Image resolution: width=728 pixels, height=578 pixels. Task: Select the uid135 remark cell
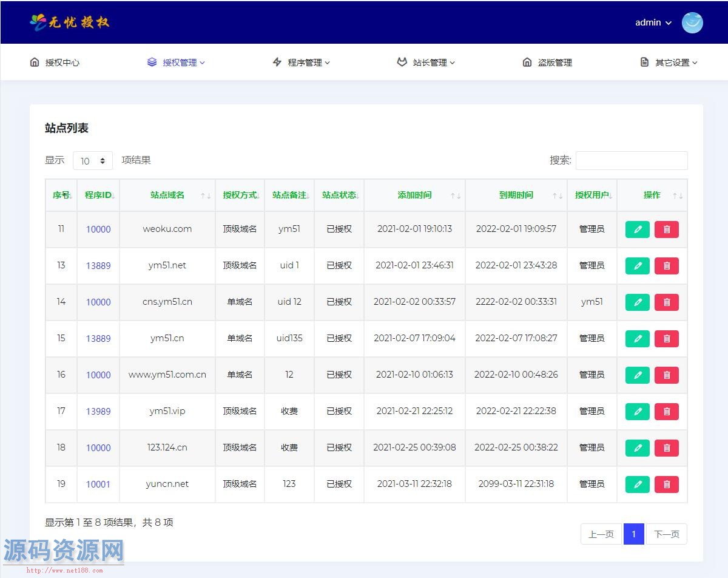coord(289,338)
